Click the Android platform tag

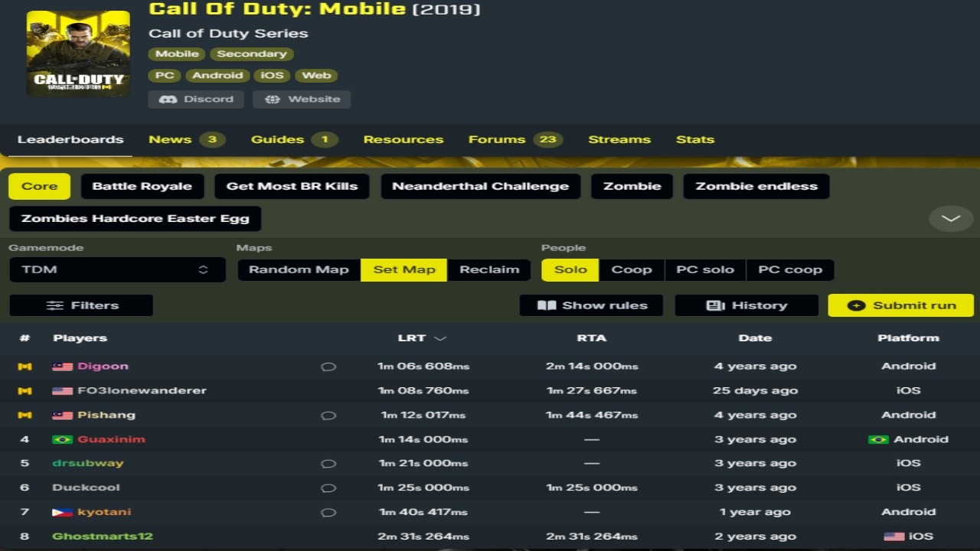click(x=217, y=76)
